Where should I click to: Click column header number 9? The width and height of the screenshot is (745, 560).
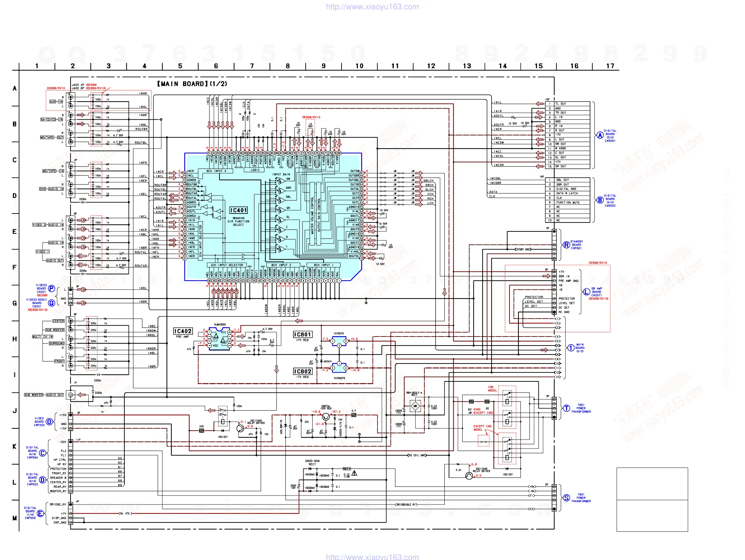(x=323, y=66)
